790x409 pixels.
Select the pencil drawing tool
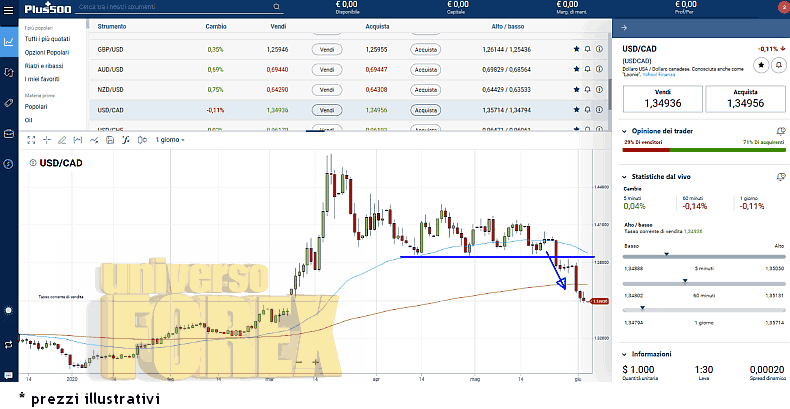point(62,139)
